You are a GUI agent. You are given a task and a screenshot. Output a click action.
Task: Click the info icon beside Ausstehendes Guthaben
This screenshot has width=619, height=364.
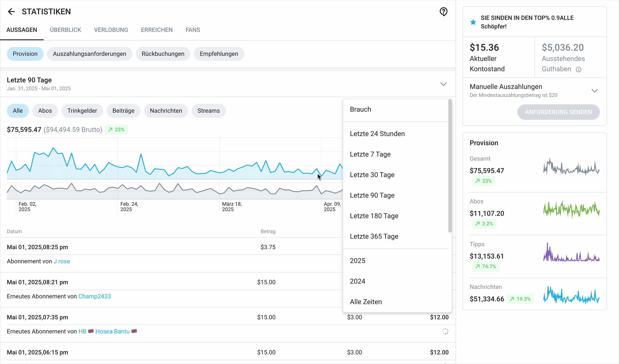tap(579, 70)
